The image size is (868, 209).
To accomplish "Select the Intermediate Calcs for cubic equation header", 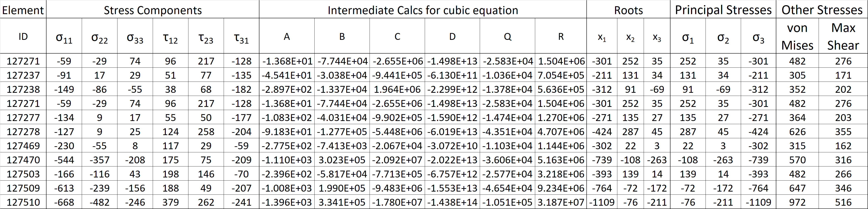I will (x=422, y=10).
